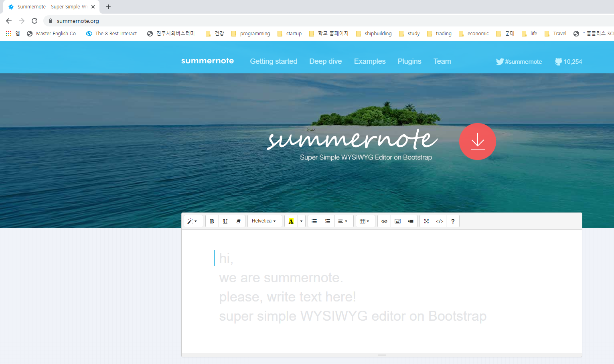Open the startup bookmarks folder
This screenshot has height=364, width=614.
pyautogui.click(x=290, y=34)
